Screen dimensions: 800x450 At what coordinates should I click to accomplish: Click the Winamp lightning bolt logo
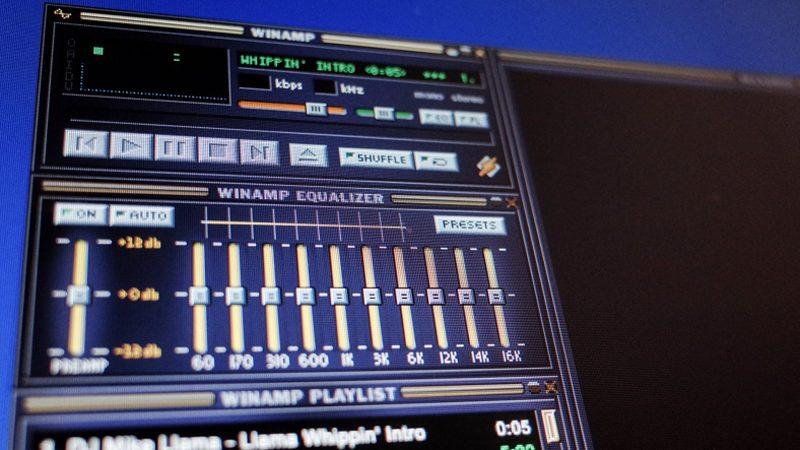[x=488, y=166]
